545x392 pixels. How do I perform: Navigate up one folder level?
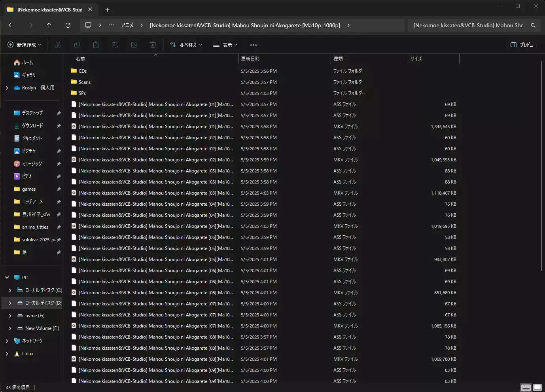point(49,25)
